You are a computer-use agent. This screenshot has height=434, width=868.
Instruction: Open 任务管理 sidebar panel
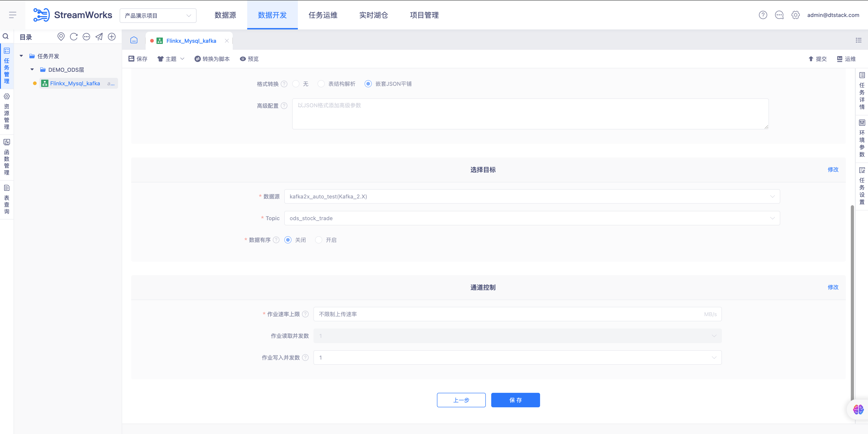point(7,66)
